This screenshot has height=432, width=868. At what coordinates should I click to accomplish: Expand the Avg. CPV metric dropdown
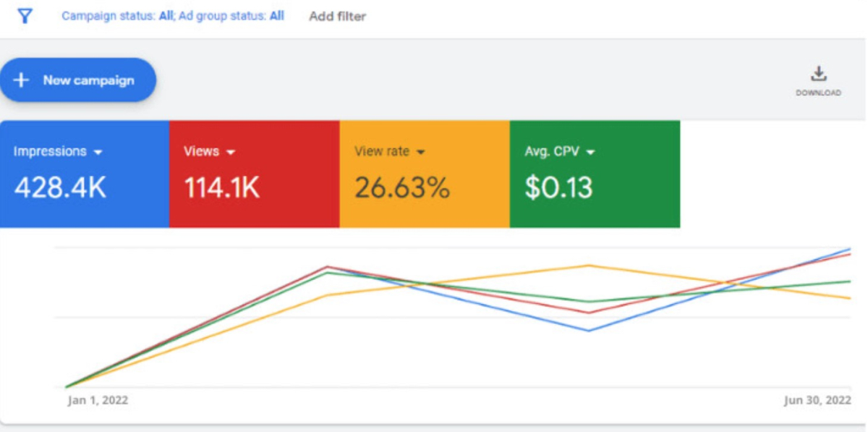click(590, 152)
